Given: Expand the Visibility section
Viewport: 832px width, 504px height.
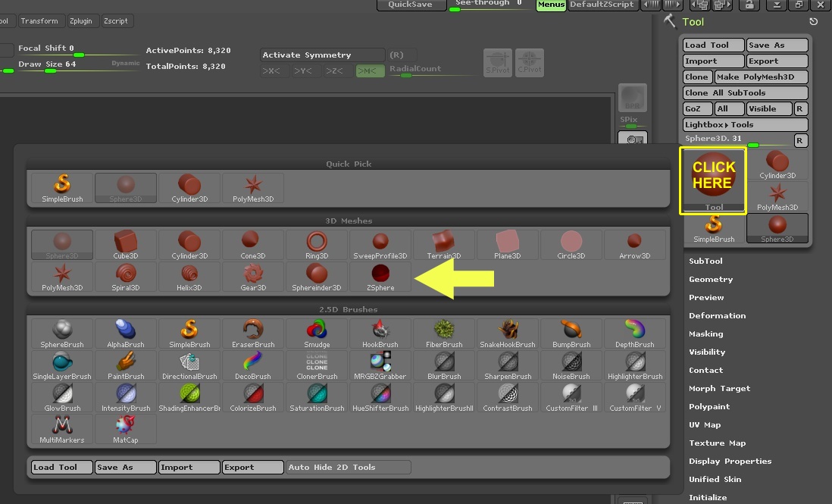Looking at the screenshot, I should (x=707, y=352).
